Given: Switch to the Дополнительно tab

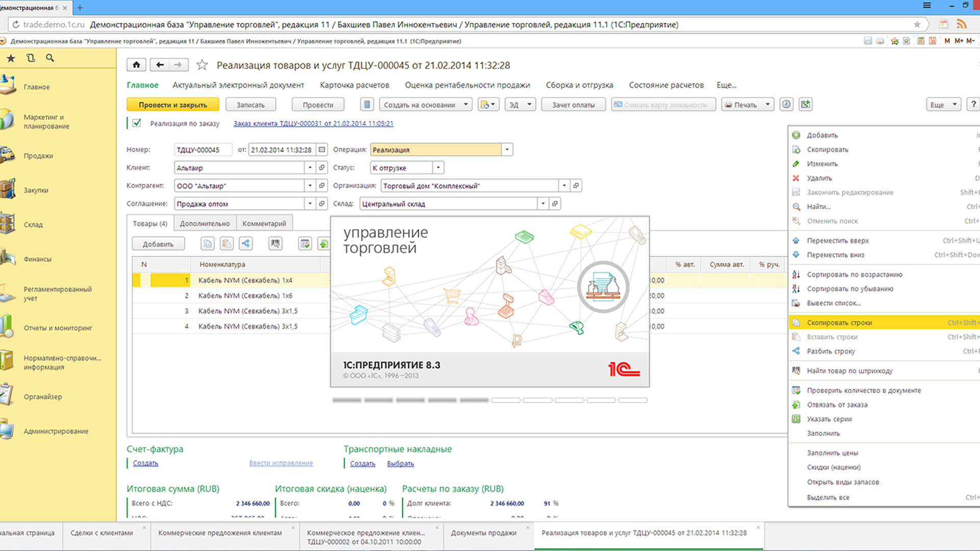Looking at the screenshot, I should [205, 223].
